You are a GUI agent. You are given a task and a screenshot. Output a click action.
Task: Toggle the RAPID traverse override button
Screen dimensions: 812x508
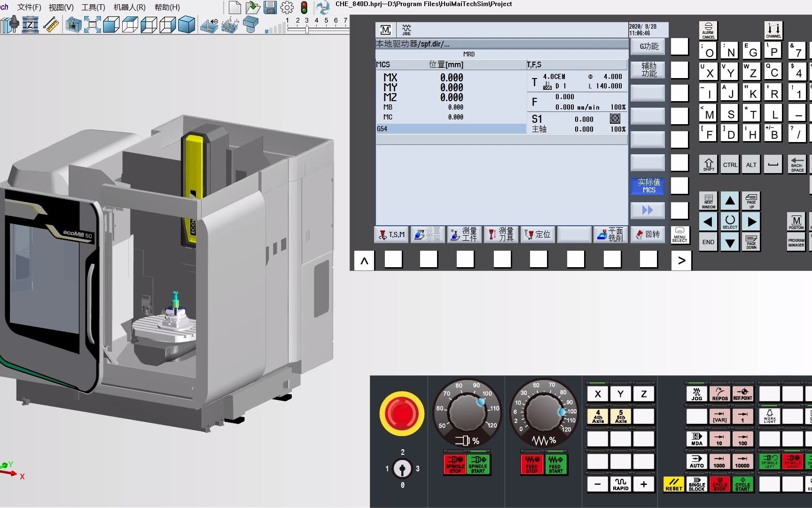point(620,484)
